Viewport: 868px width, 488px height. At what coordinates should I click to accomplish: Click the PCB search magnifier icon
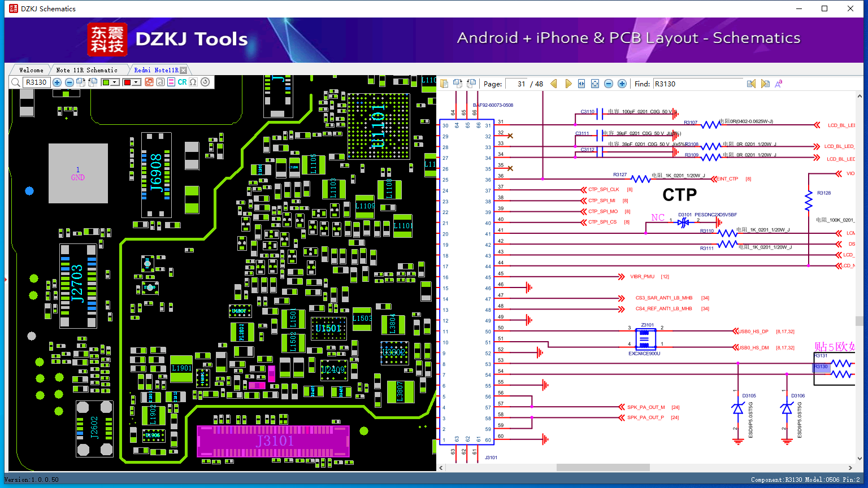pos(16,82)
